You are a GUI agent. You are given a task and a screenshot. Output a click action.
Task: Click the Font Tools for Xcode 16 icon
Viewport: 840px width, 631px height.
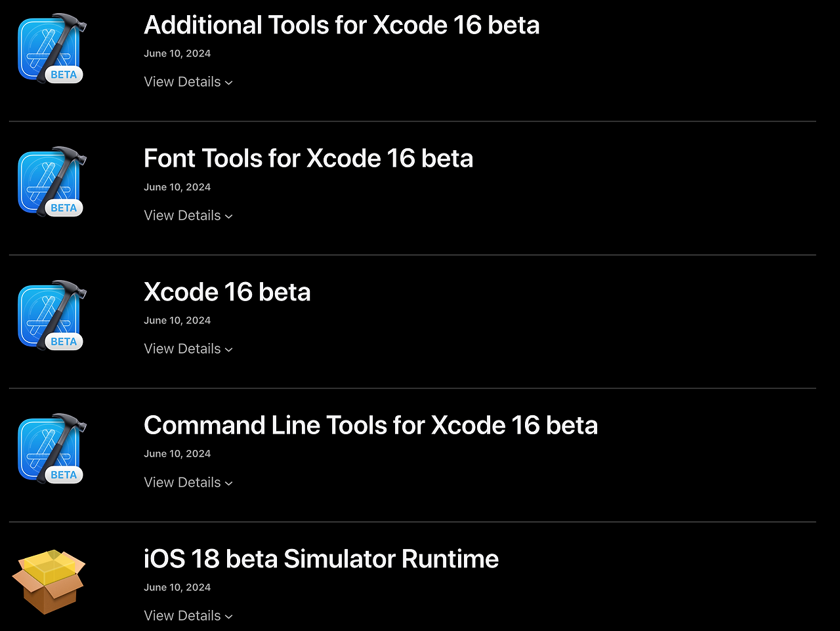pyautogui.click(x=51, y=180)
